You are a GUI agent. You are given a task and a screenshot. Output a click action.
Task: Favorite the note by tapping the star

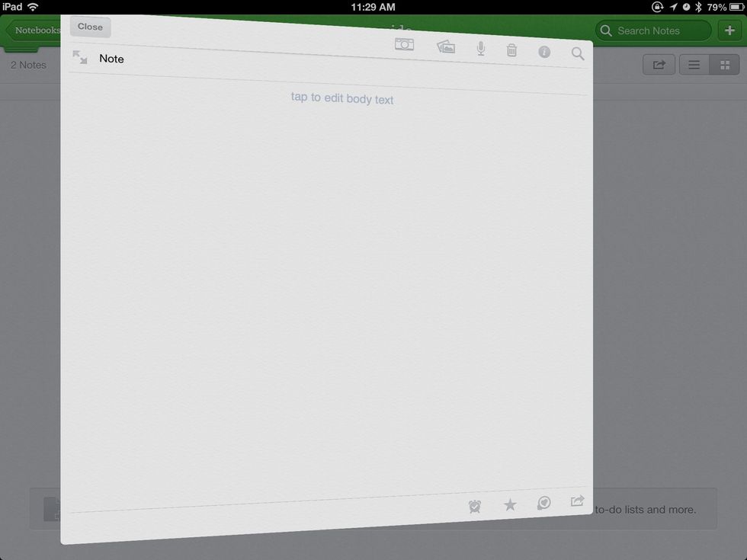tap(509, 504)
